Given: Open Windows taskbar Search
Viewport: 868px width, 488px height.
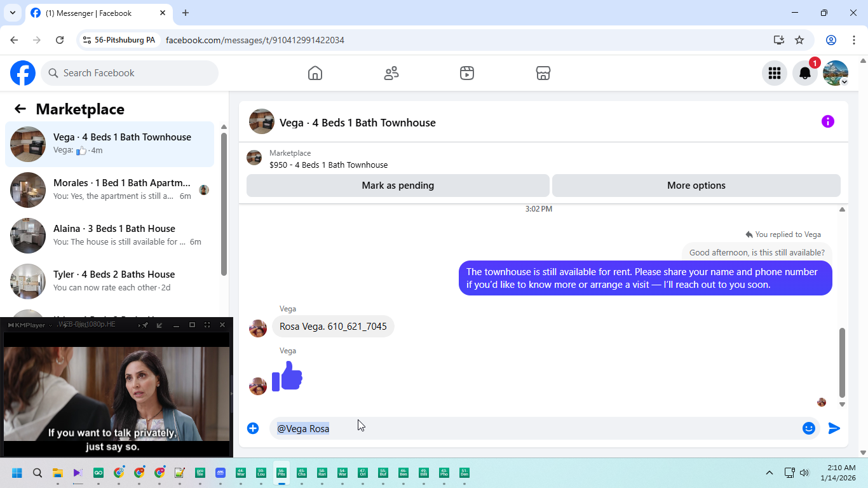Looking at the screenshot, I should tap(37, 473).
